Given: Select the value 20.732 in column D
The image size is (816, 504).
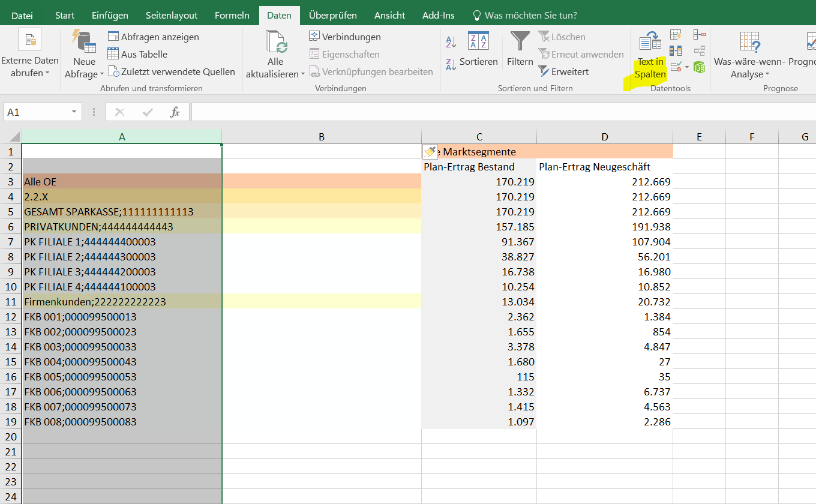Looking at the screenshot, I should [605, 301].
